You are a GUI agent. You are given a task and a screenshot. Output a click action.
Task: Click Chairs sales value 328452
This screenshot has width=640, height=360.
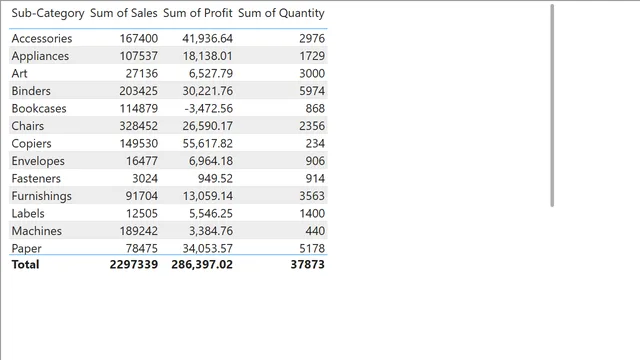tap(138, 126)
